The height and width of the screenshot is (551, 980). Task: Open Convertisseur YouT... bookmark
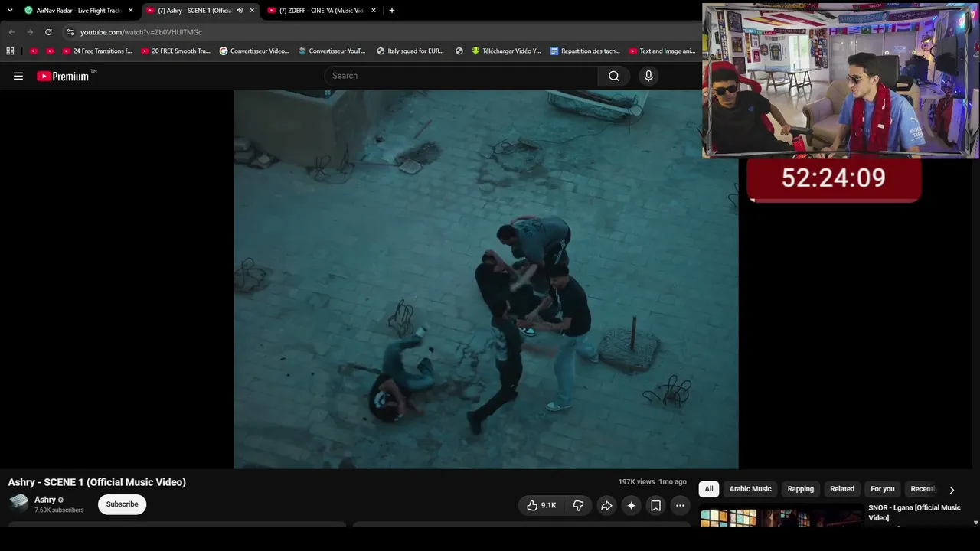332,51
